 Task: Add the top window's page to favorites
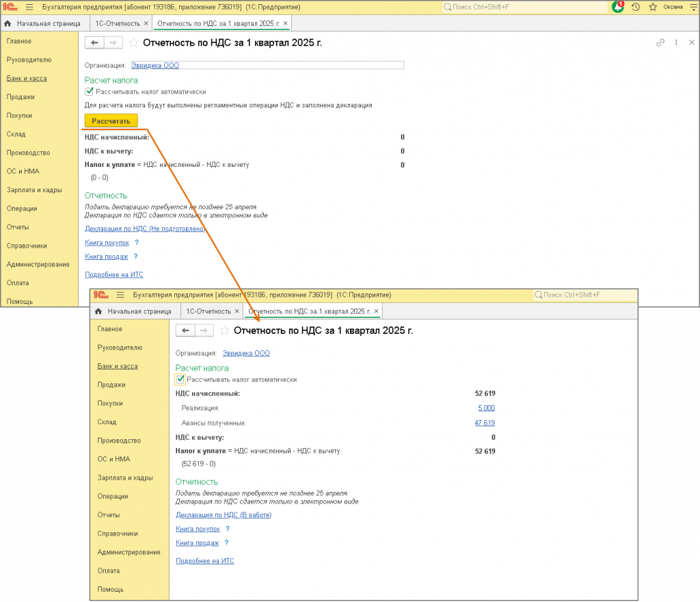click(x=133, y=43)
